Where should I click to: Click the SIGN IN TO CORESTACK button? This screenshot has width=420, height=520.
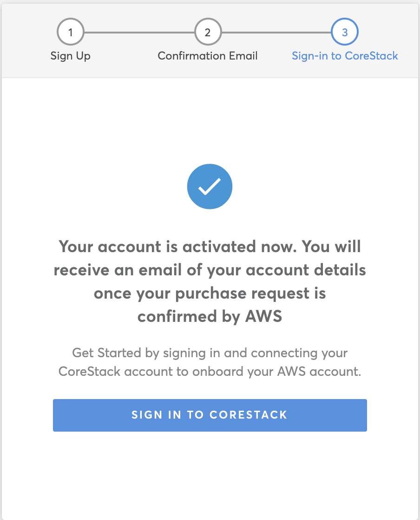(x=210, y=415)
